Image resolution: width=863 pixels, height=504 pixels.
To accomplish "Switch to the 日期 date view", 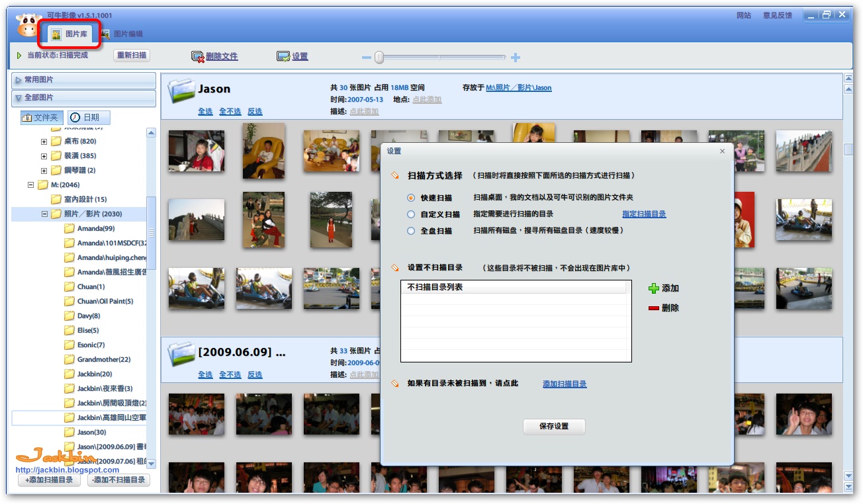I will click(89, 118).
